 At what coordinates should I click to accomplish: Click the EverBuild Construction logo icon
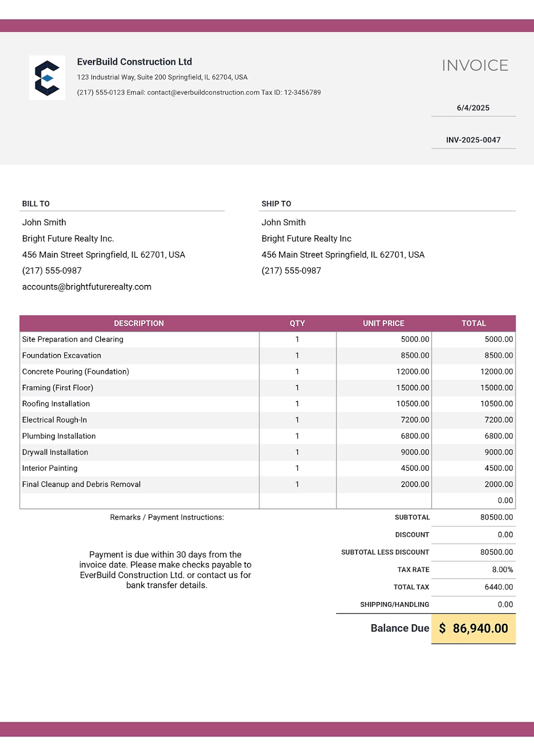[x=47, y=78]
